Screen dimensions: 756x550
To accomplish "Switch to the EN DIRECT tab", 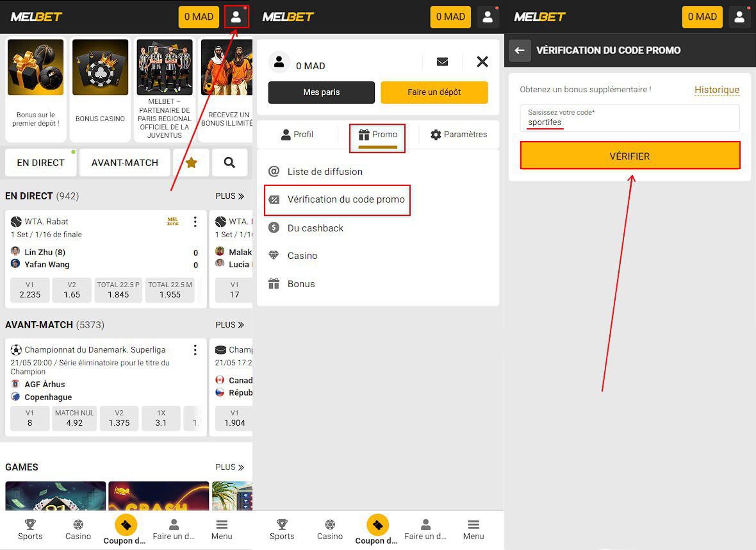I will (40, 163).
